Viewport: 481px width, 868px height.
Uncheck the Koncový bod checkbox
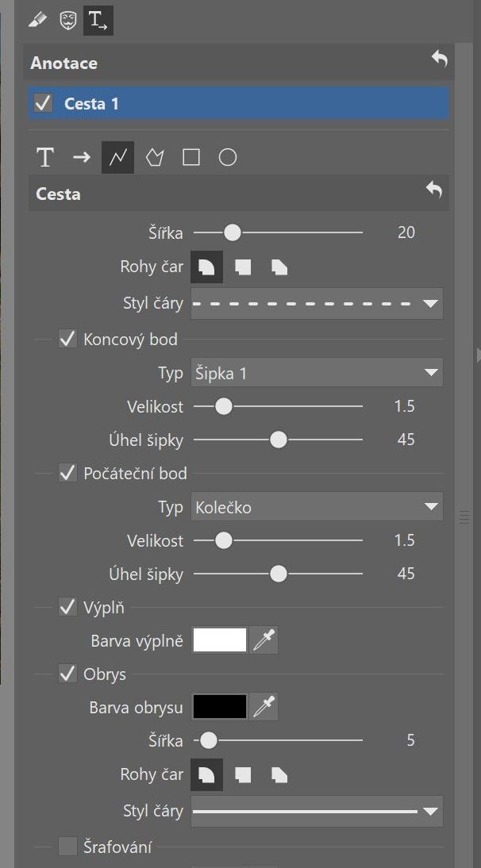(67, 339)
